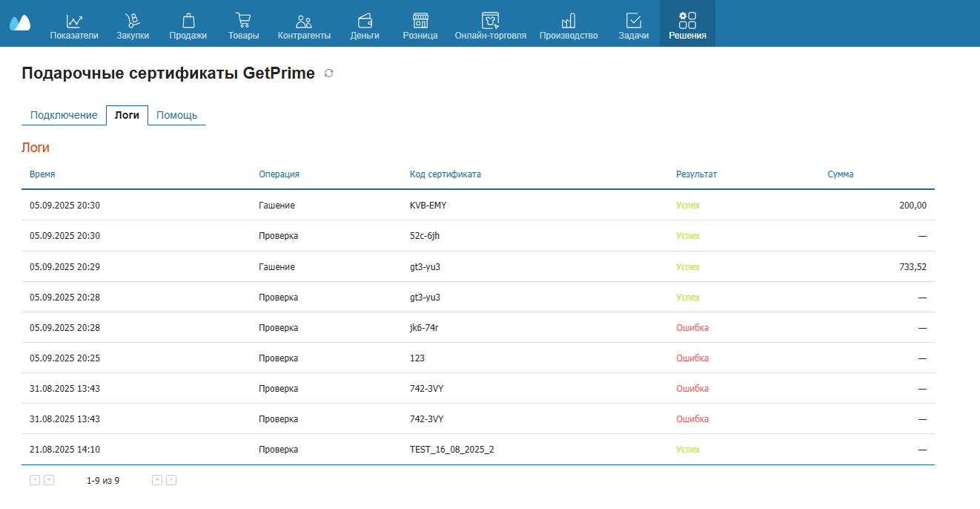Select the Логи tab

point(127,115)
